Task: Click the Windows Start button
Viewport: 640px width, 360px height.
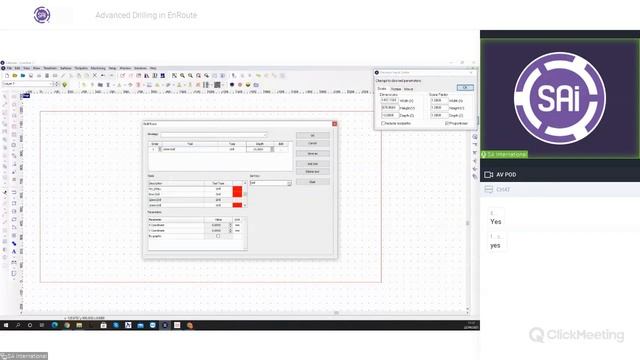Action: [x=6, y=325]
